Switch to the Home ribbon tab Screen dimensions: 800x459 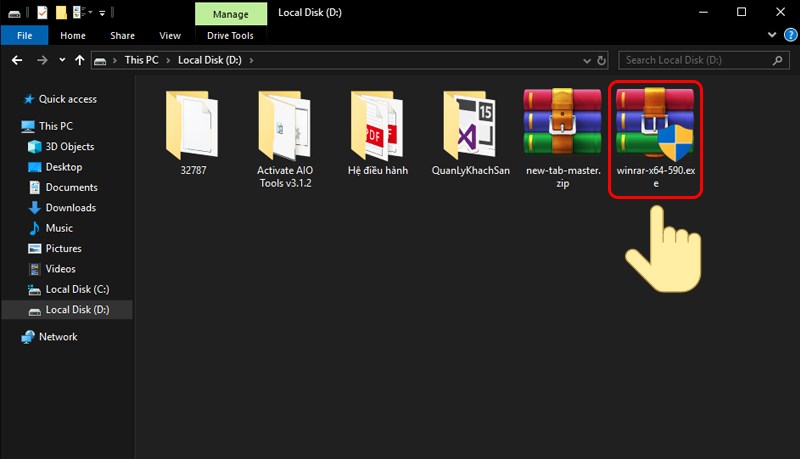tap(73, 36)
